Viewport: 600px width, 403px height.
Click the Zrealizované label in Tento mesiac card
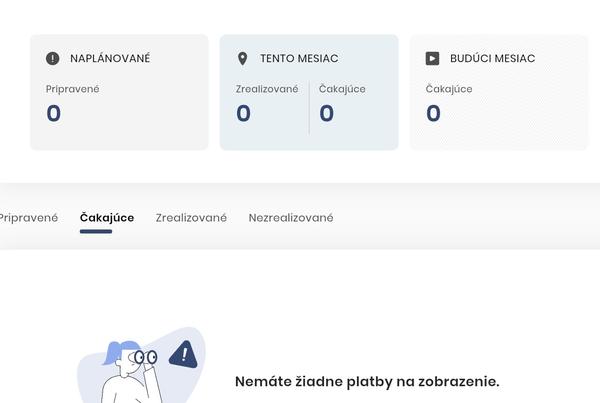coord(267,89)
